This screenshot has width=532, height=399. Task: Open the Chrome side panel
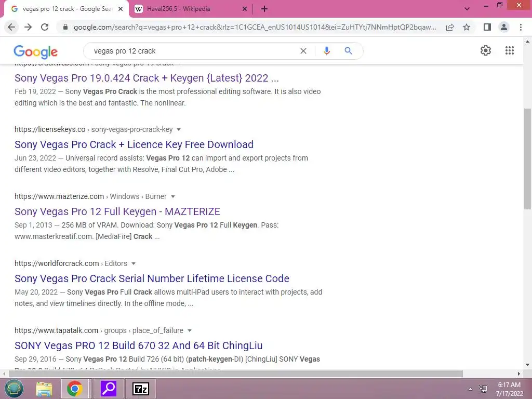tap(487, 27)
